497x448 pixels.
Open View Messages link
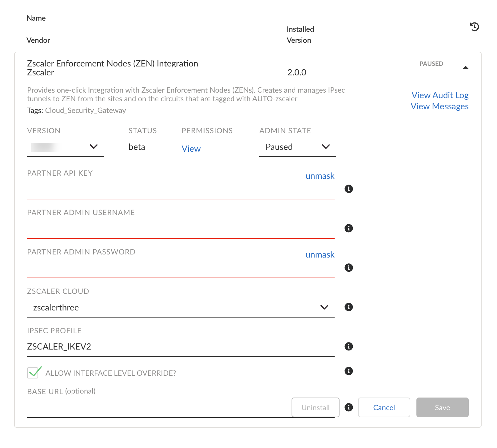coord(439,106)
